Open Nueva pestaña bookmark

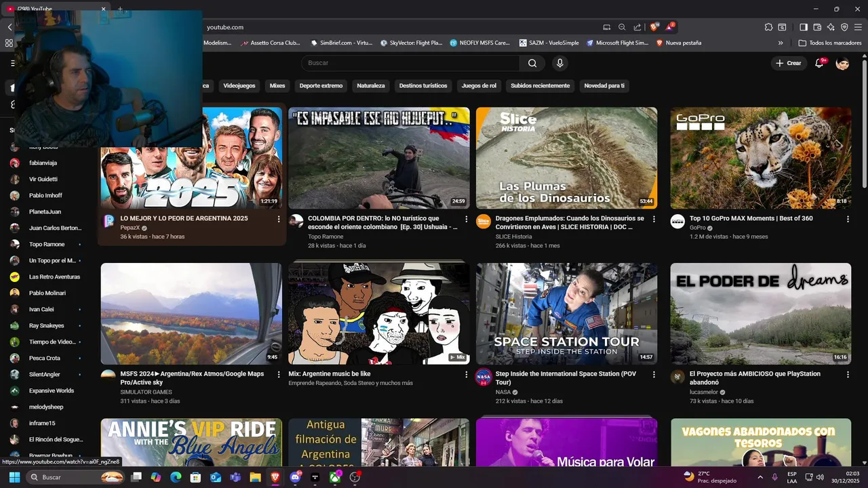679,43
